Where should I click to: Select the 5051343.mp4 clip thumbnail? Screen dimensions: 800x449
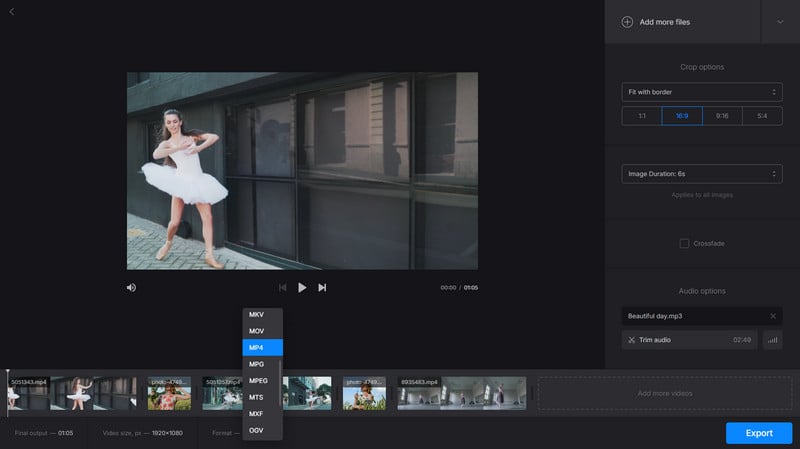(x=72, y=393)
